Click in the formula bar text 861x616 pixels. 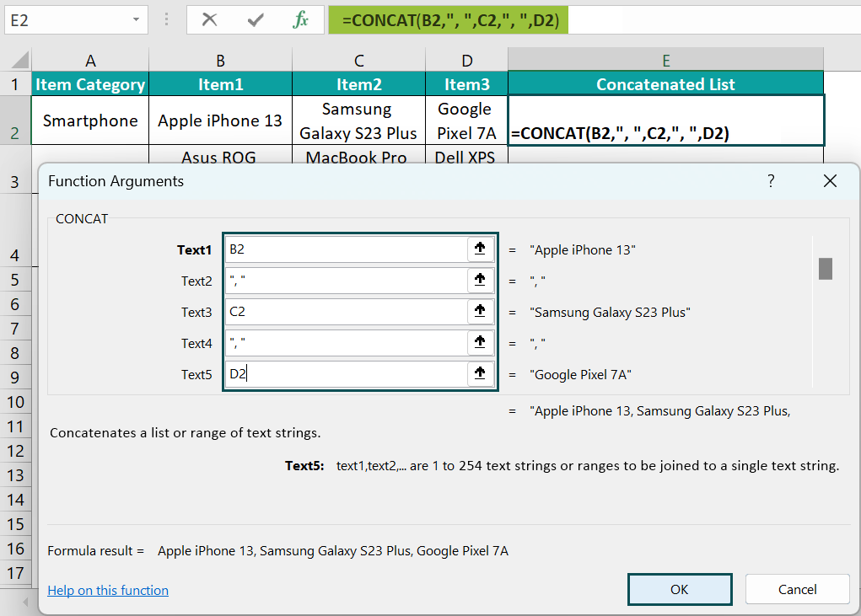pyautogui.click(x=450, y=20)
